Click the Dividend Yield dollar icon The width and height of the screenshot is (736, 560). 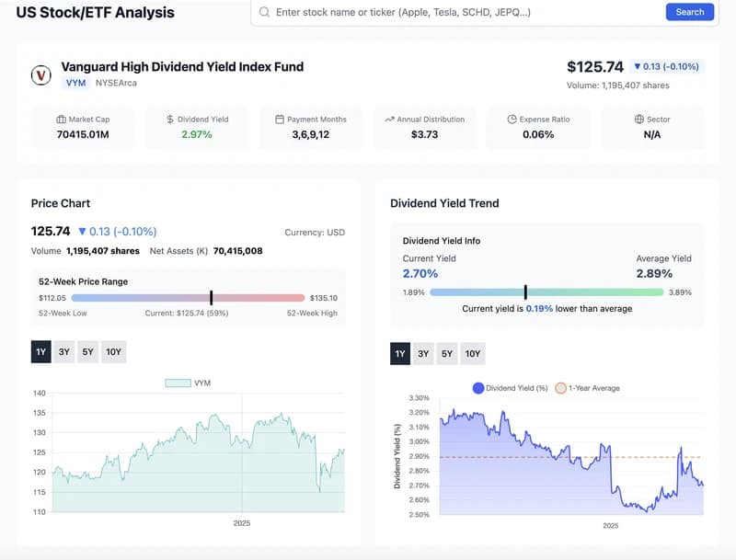tap(170, 120)
